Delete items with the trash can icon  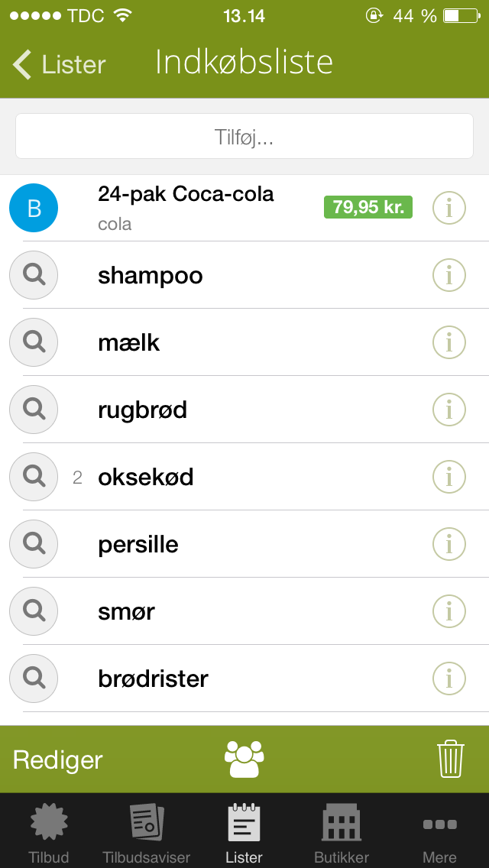click(450, 759)
